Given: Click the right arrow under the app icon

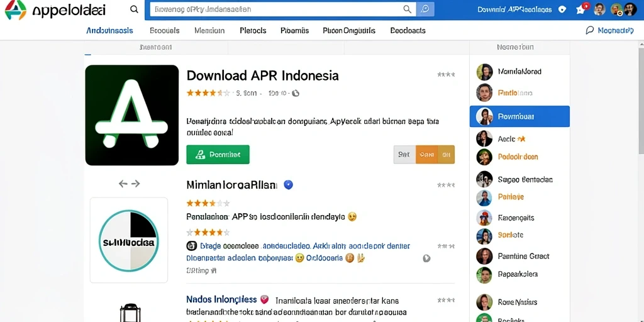Looking at the screenshot, I should tap(136, 184).
